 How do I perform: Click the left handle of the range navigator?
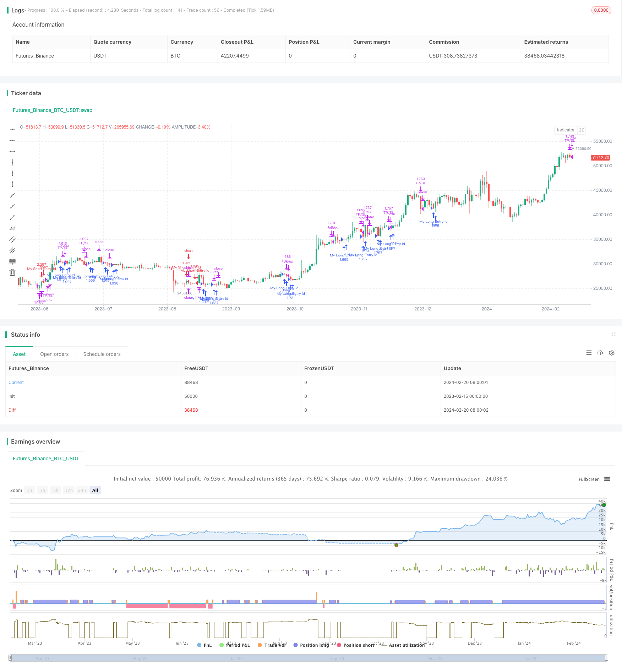[10, 658]
